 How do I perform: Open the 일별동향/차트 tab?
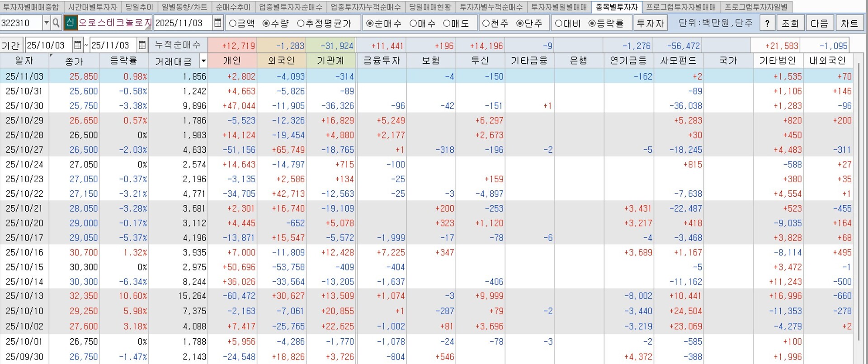point(184,7)
